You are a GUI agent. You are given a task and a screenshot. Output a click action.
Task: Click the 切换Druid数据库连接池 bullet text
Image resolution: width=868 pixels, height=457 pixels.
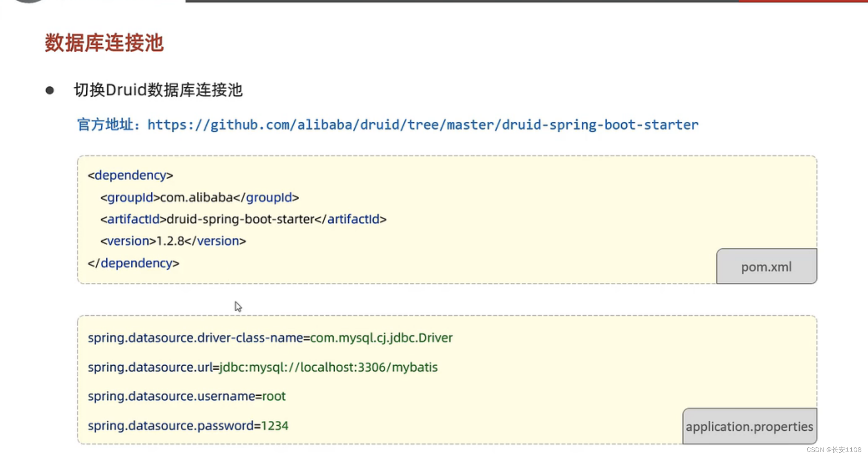(x=158, y=90)
